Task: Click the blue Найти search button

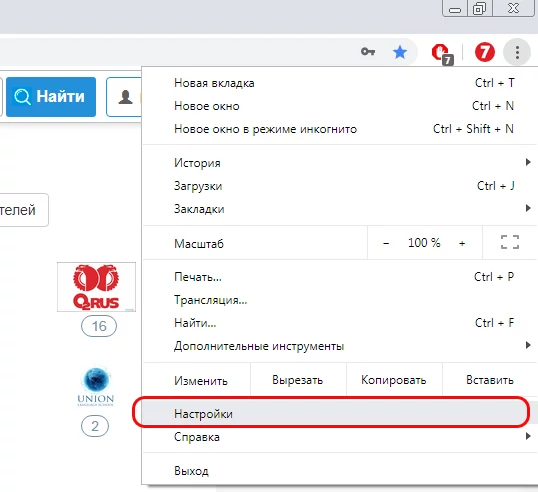Action: [51, 97]
